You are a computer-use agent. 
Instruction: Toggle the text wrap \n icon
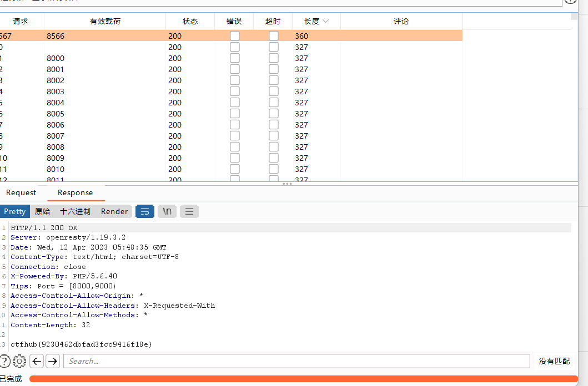167,211
